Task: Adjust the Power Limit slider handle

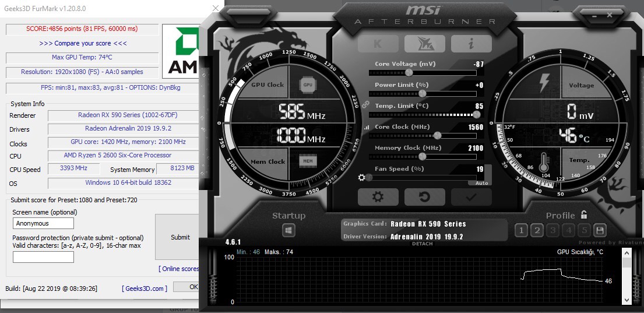Action: (x=423, y=94)
